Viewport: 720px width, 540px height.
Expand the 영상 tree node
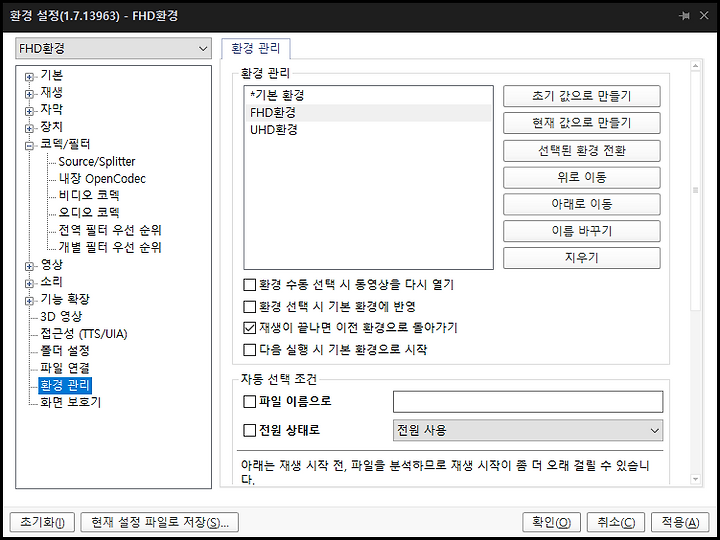(x=29, y=266)
